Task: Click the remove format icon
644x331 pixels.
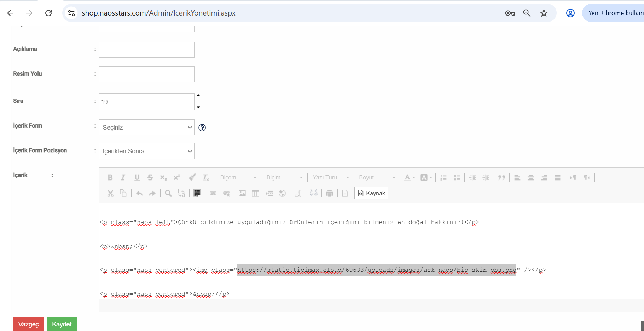Action: point(206,177)
